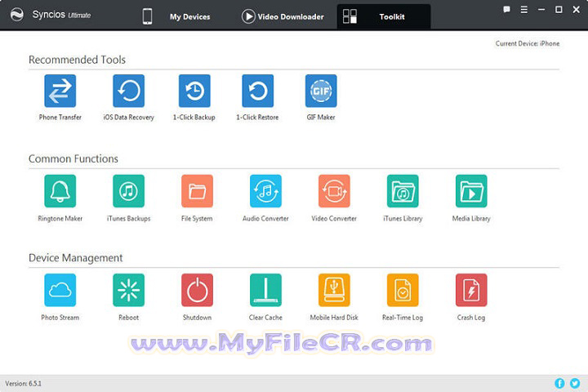Click the Common Functions heading
The image size is (588, 392).
pos(73,158)
